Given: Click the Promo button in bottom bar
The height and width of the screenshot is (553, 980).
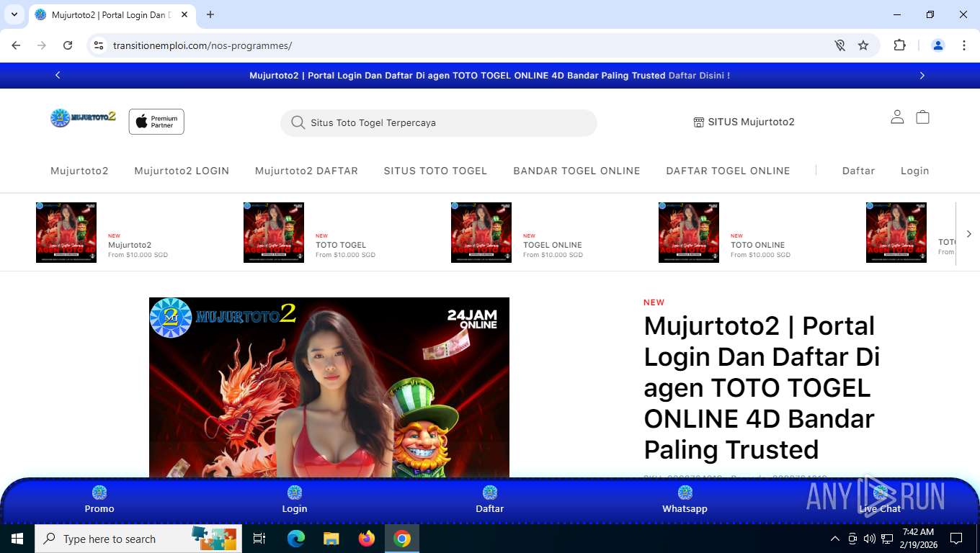Looking at the screenshot, I should click(x=99, y=500).
